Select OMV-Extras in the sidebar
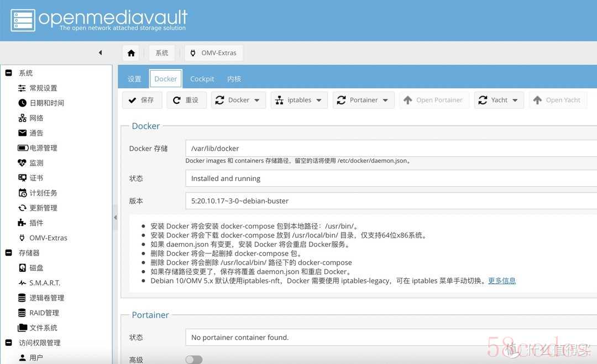 tap(43, 238)
